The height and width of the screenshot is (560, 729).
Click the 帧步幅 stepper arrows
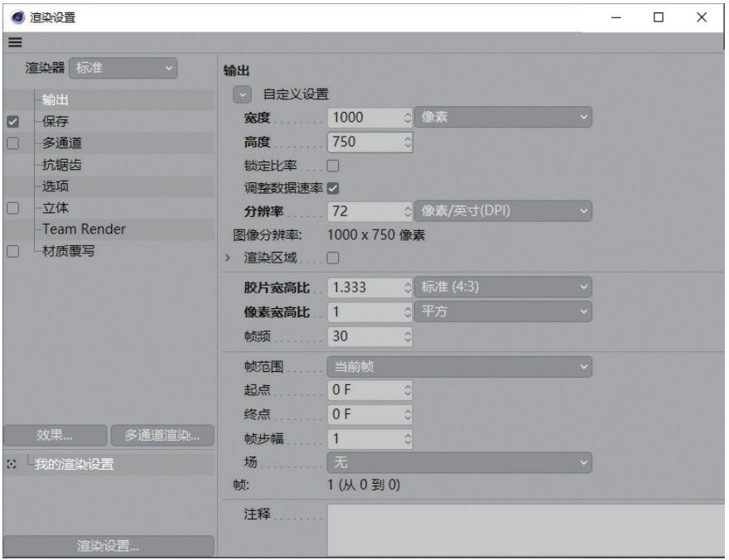[x=408, y=439]
